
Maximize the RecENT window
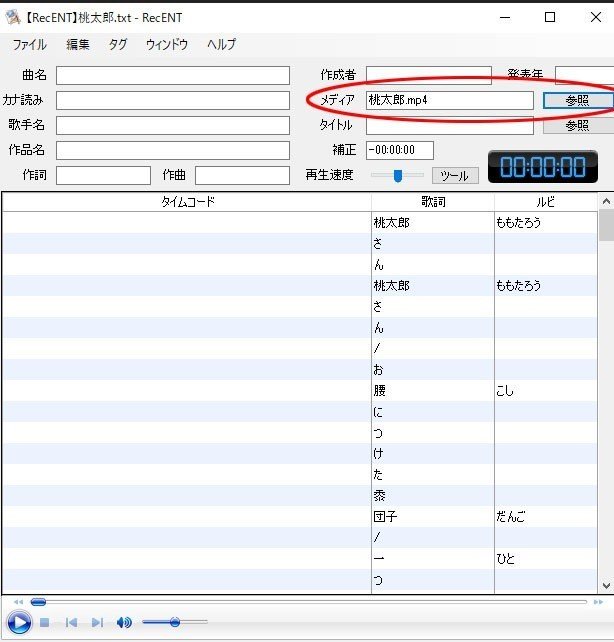pos(550,17)
